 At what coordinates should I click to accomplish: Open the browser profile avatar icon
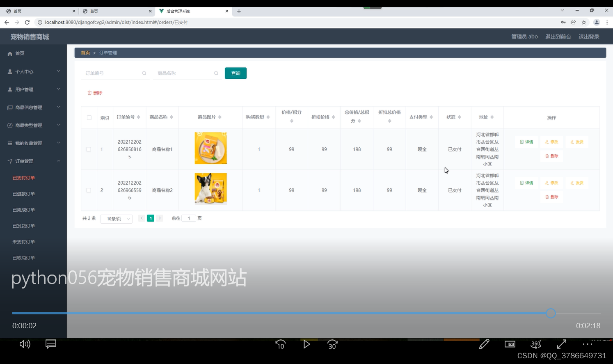coord(597,22)
